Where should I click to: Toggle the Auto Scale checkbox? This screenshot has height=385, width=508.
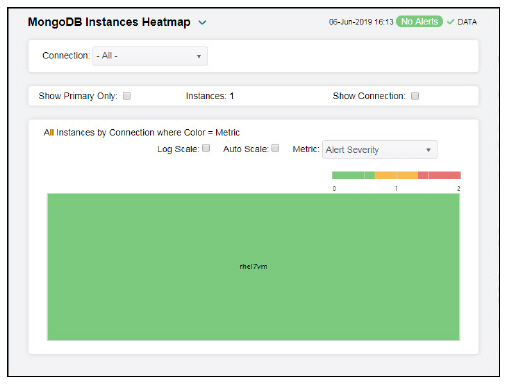pyautogui.click(x=275, y=148)
